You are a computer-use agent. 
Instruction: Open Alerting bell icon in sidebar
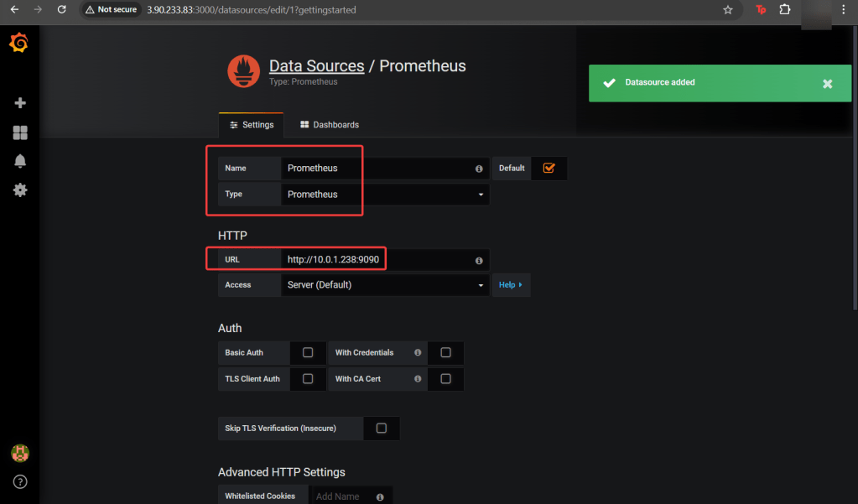click(x=20, y=161)
